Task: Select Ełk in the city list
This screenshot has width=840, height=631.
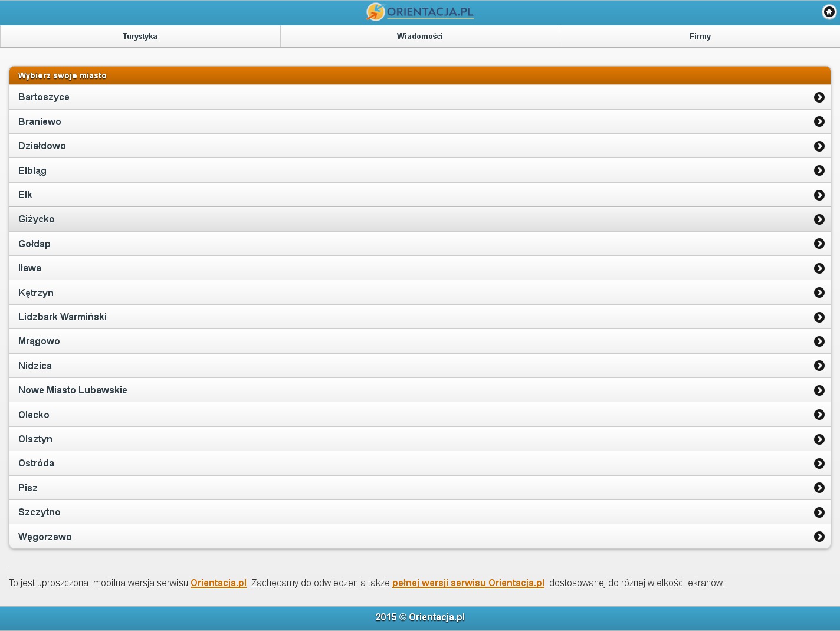Action: coord(25,195)
